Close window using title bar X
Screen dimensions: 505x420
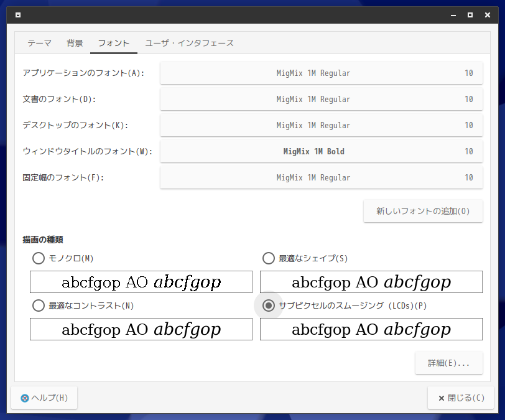488,15
